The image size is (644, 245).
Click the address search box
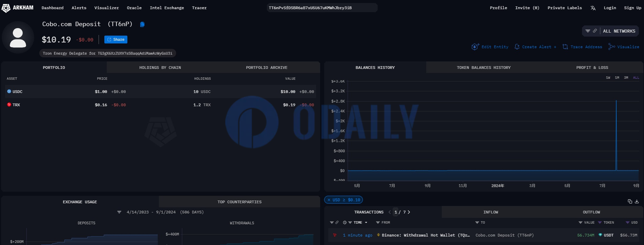point(322,8)
